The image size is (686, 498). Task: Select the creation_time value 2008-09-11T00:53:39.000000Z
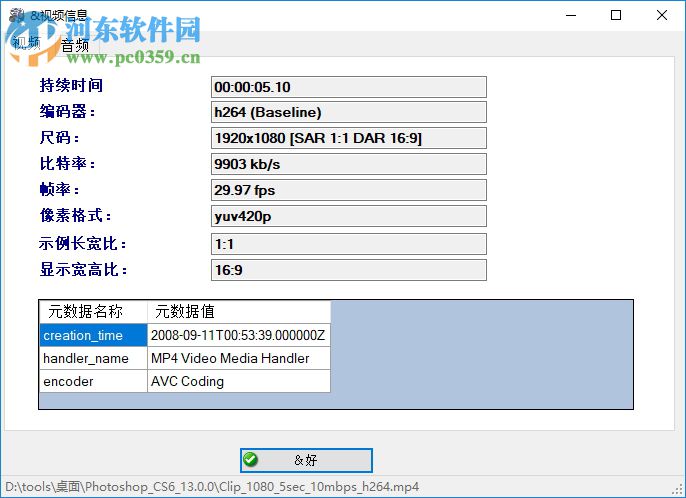pyautogui.click(x=239, y=335)
